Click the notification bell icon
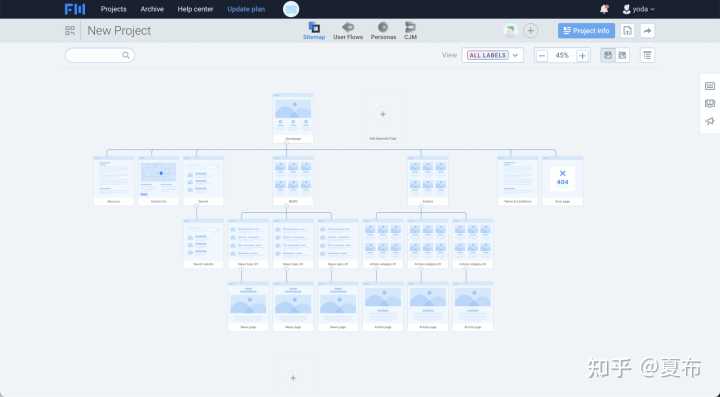 [604, 9]
